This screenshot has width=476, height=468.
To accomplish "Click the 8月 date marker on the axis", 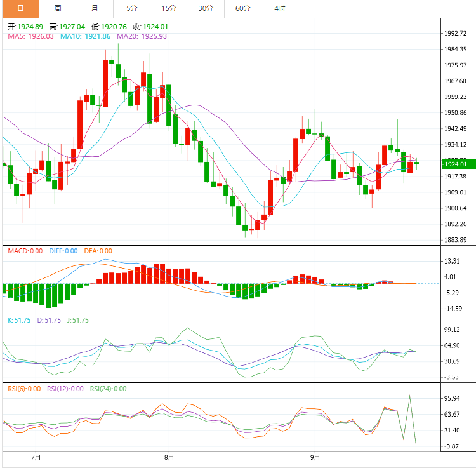I will [169, 457].
